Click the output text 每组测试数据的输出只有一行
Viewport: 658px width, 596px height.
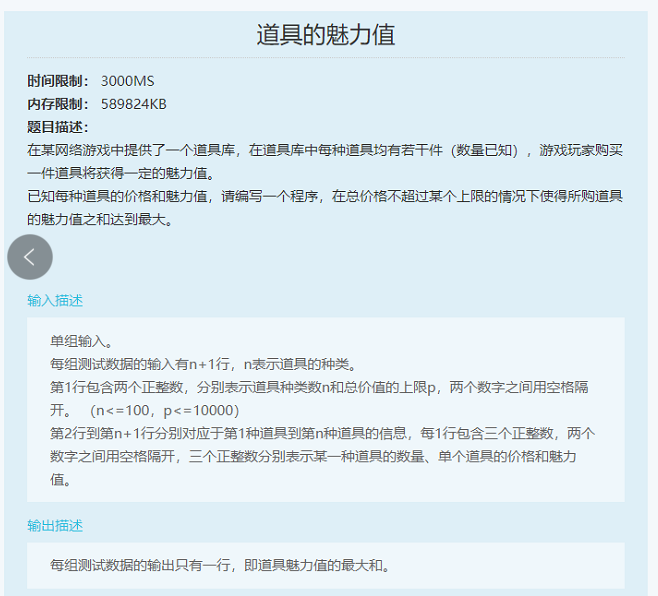click(220, 565)
